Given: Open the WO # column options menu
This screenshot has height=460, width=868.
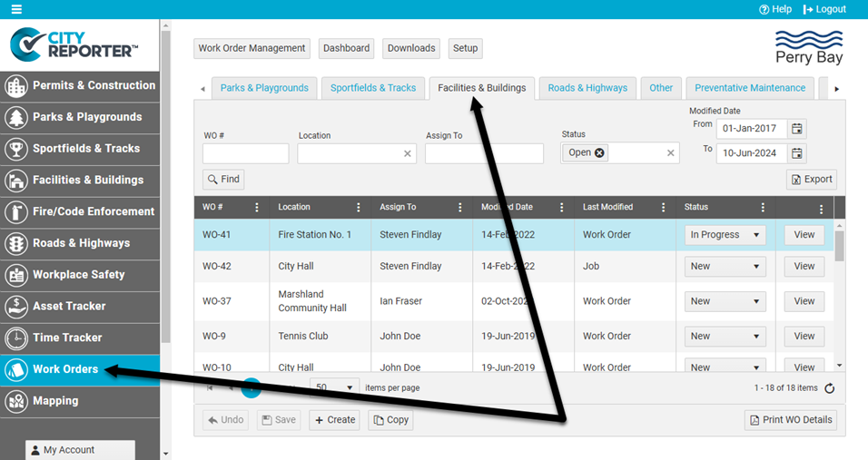Looking at the screenshot, I should [x=257, y=208].
